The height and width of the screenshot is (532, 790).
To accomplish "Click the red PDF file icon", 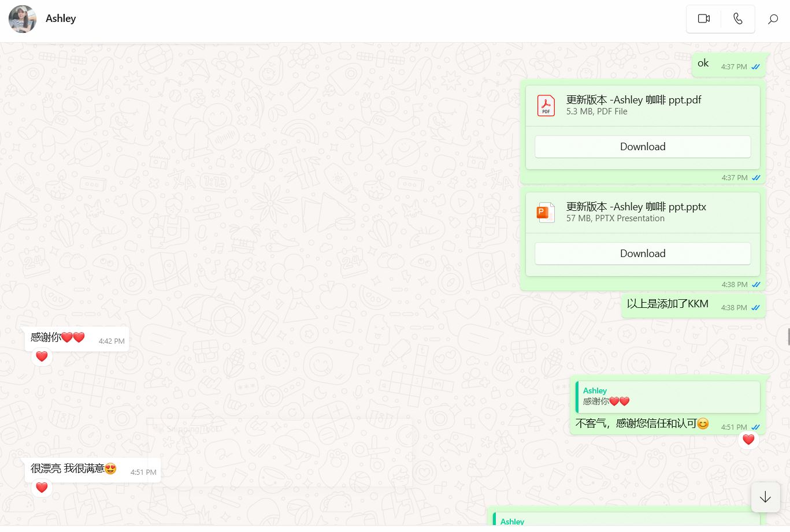I will point(546,106).
